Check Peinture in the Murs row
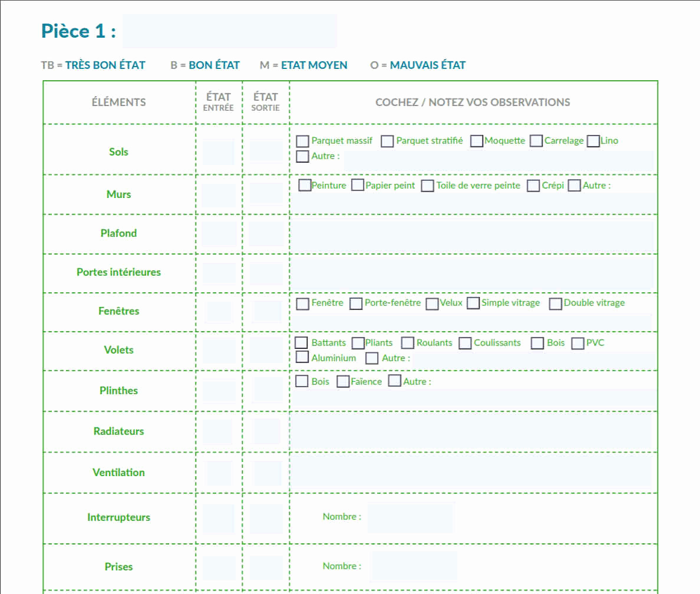Screen dimensions: 700x594 [305, 186]
